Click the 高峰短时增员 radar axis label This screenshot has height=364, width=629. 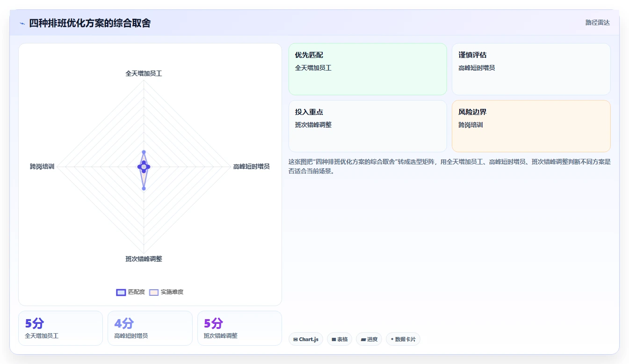coord(252,166)
